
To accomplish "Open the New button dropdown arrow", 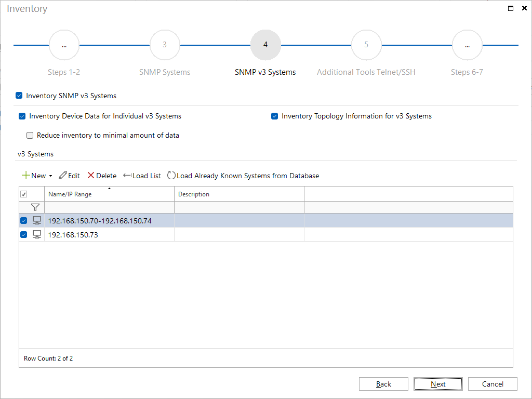I will pyautogui.click(x=50, y=176).
